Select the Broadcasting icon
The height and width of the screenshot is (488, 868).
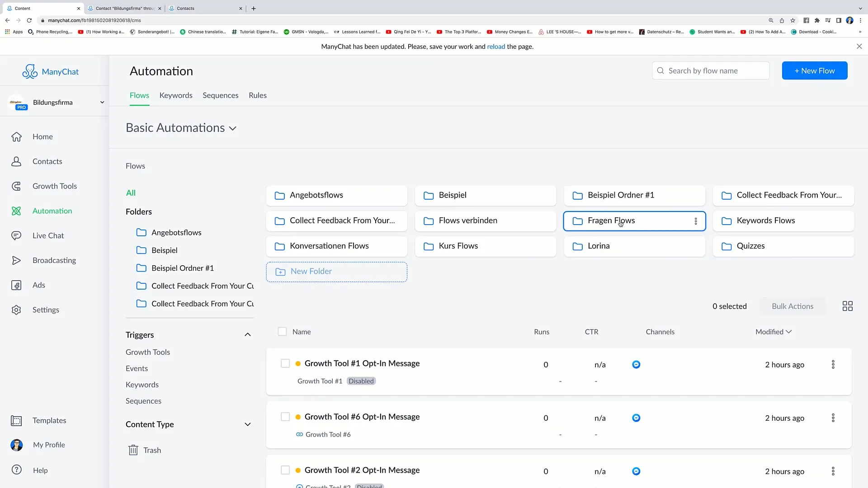pos(16,260)
